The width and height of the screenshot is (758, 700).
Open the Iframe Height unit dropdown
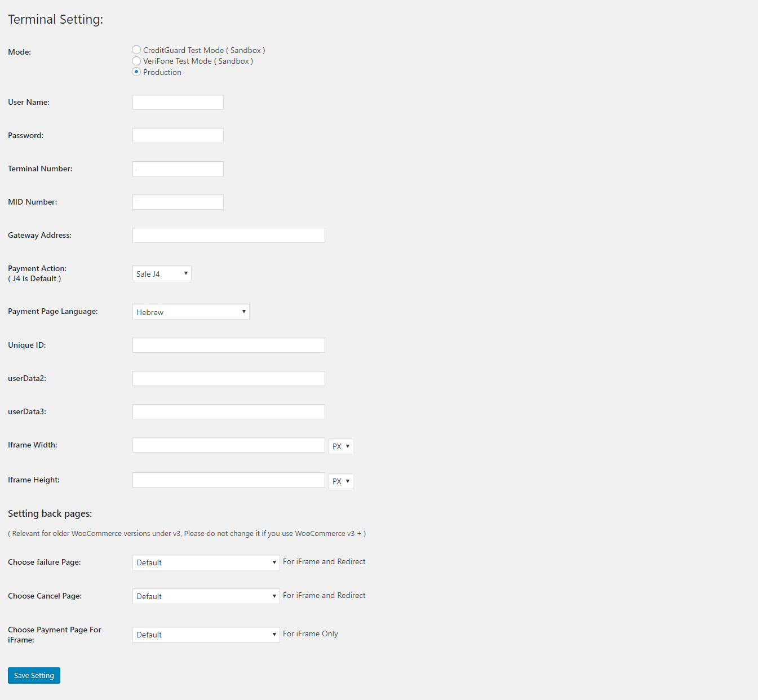[x=341, y=481]
